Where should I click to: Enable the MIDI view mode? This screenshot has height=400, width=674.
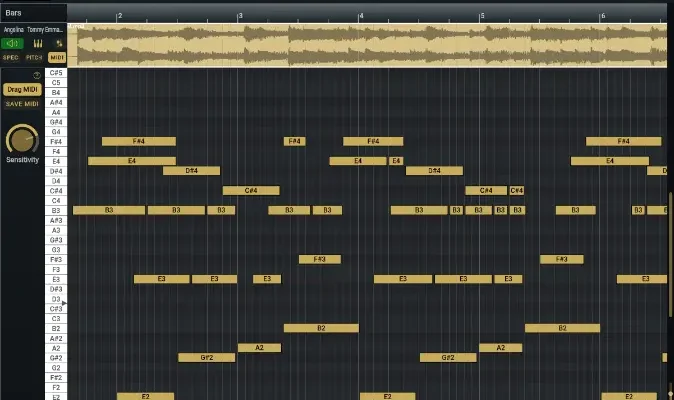[x=57, y=58]
